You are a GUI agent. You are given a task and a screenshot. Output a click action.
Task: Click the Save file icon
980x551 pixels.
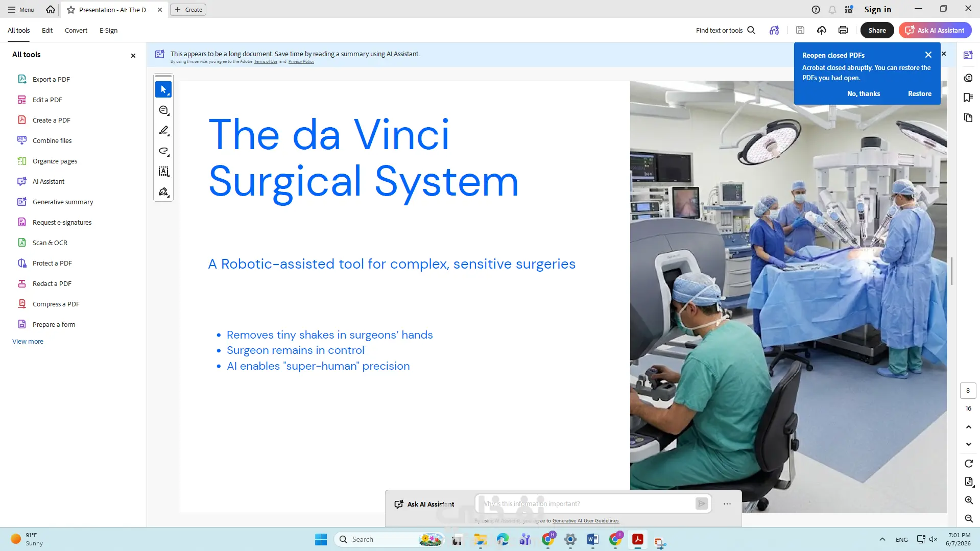click(x=800, y=30)
